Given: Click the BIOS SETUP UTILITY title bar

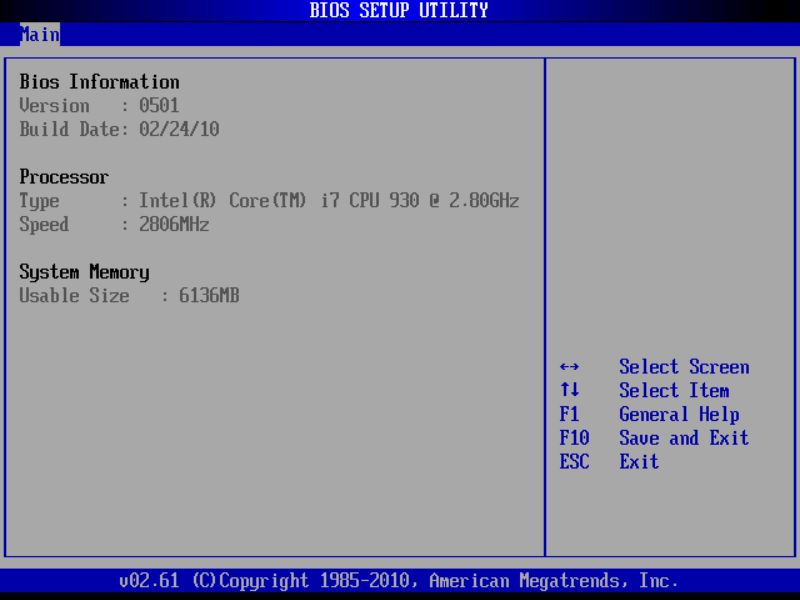Looking at the screenshot, I should tap(400, 10).
